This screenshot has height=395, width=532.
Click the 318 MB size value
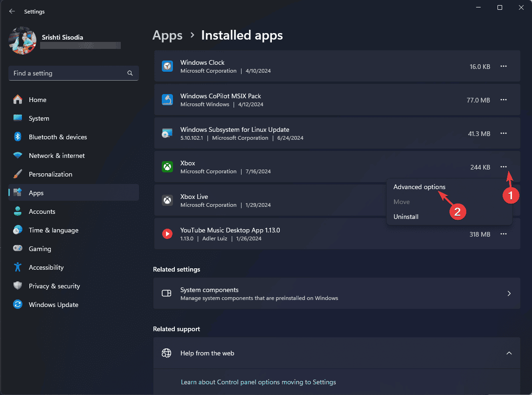pyautogui.click(x=480, y=234)
